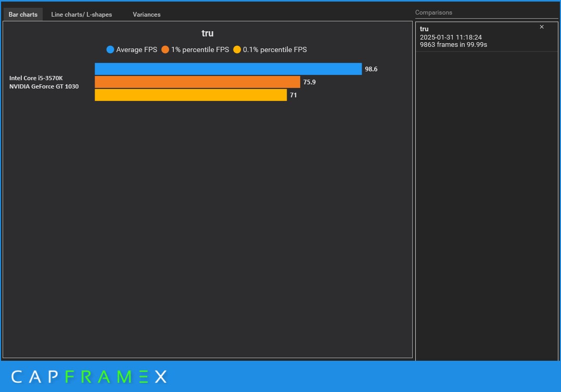Click the 1% percentile FPS legend text
Viewport: 561px width, 392px height.
pos(200,50)
